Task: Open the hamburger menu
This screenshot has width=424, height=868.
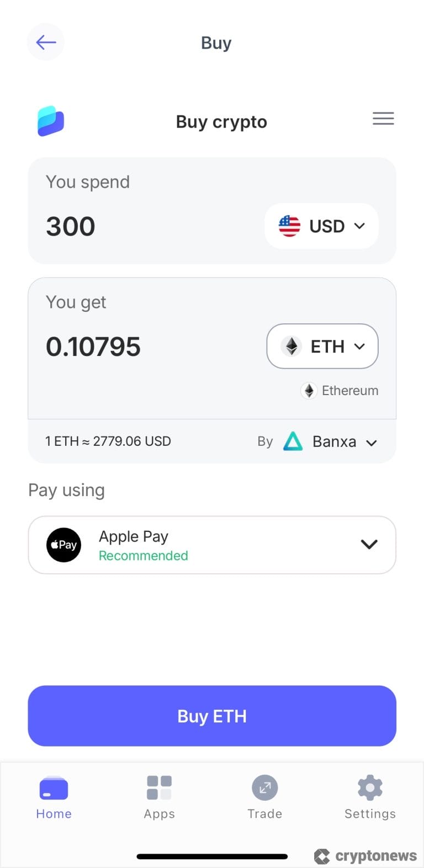Action: click(383, 119)
